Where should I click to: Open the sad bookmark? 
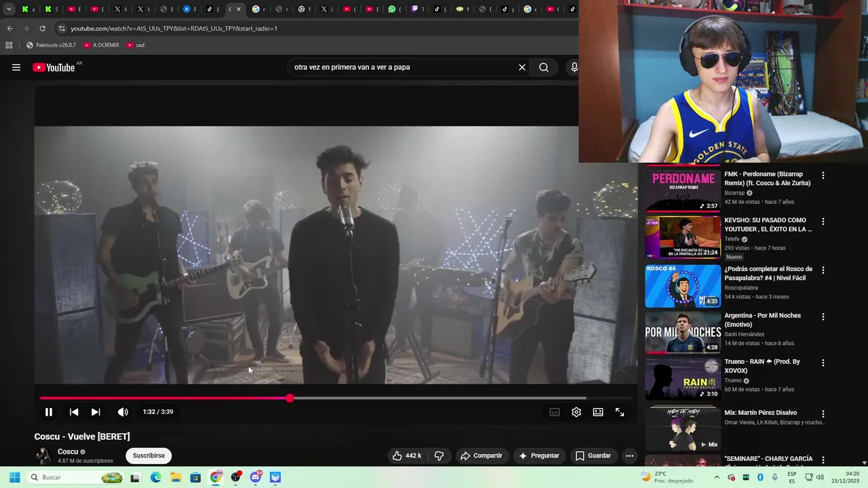coord(135,45)
